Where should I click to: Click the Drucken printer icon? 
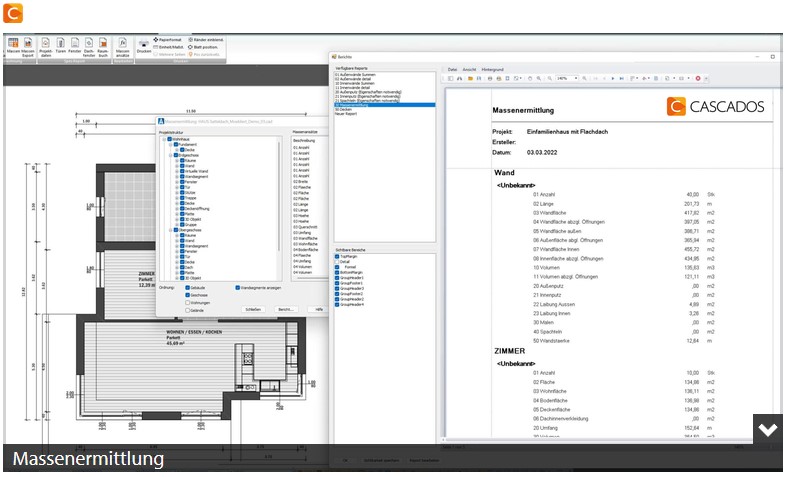144,46
